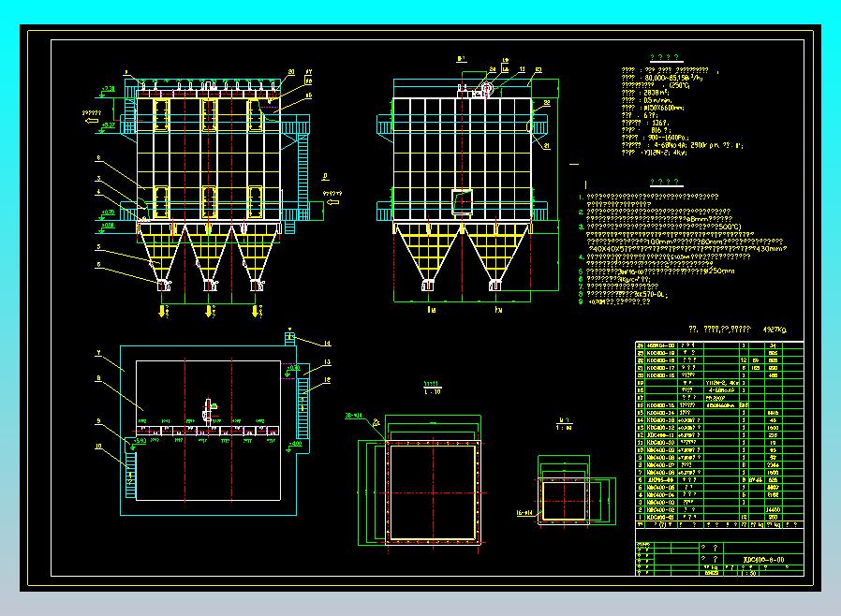Viewport: 841px width, 616px height.
Task: Select 'KDC400-04' cell in parts list
Action: click(x=660, y=495)
